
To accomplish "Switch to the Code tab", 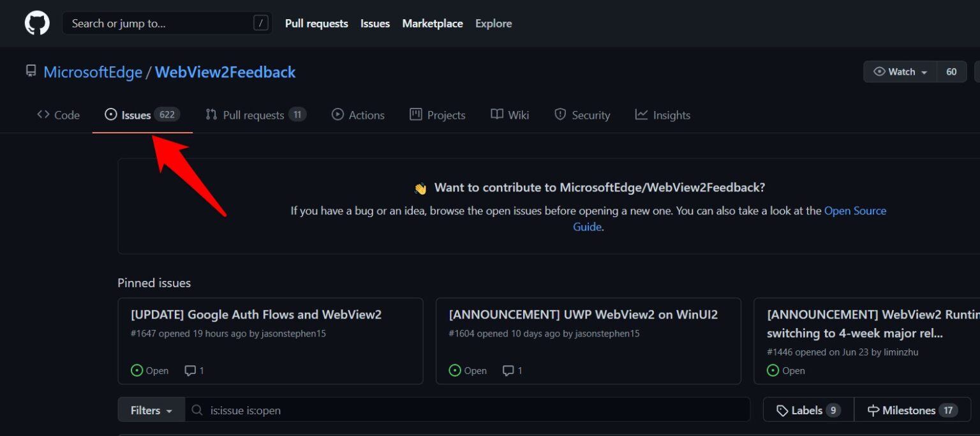I will click(58, 115).
